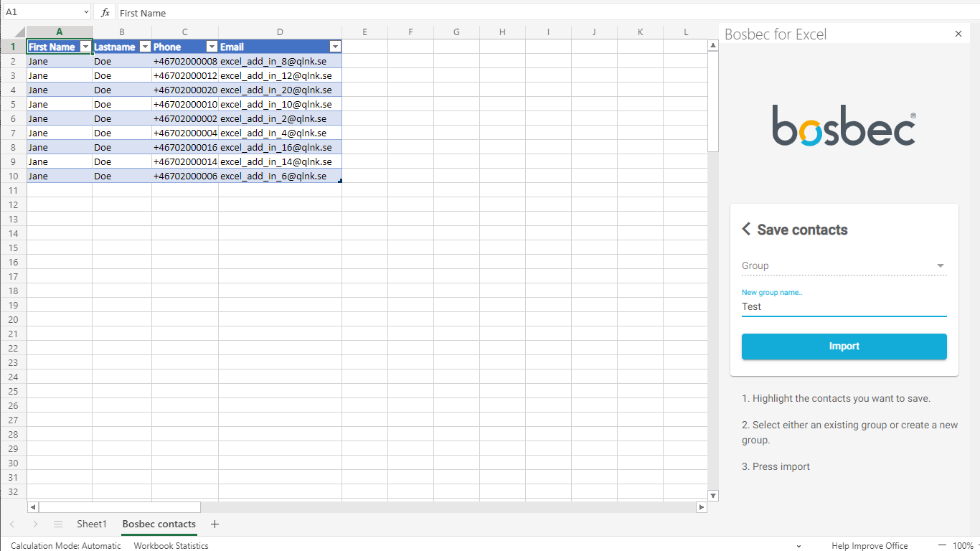Click cell with +46702000004
The width and height of the screenshot is (980, 551).
coord(185,133)
